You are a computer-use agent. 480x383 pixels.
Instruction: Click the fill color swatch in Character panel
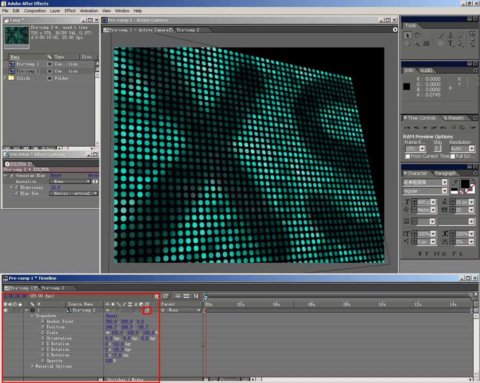click(x=465, y=183)
